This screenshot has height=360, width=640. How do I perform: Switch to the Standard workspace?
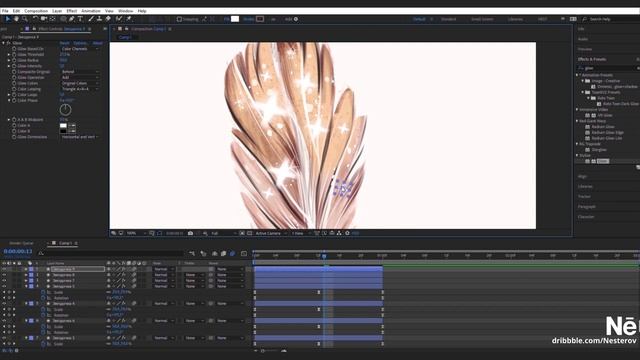pyautogui.click(x=449, y=19)
